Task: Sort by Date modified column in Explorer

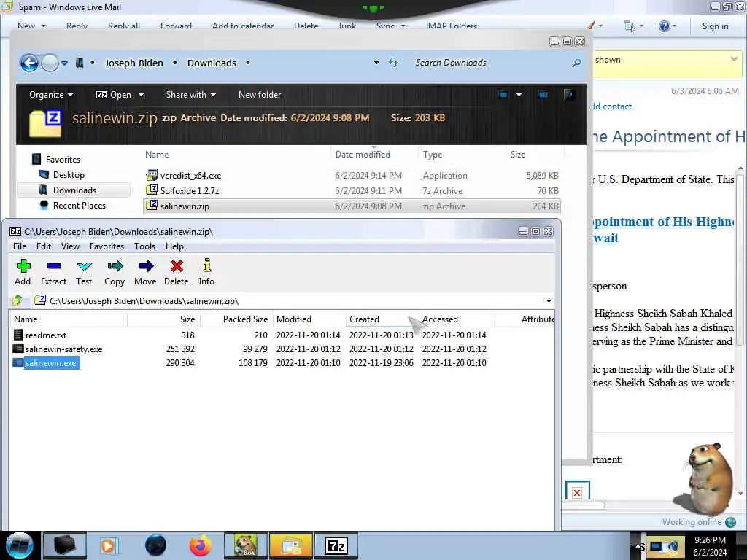Action: click(363, 155)
